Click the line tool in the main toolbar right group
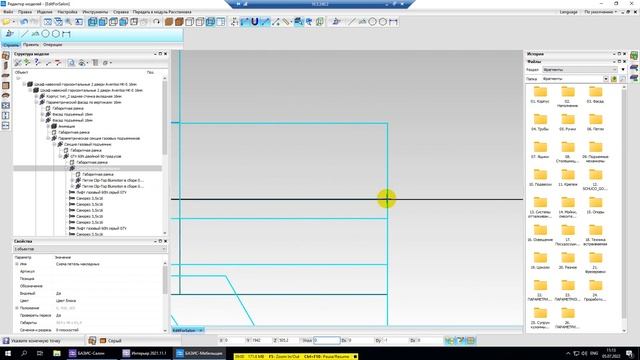This screenshot has height=360, width=640. (352, 22)
